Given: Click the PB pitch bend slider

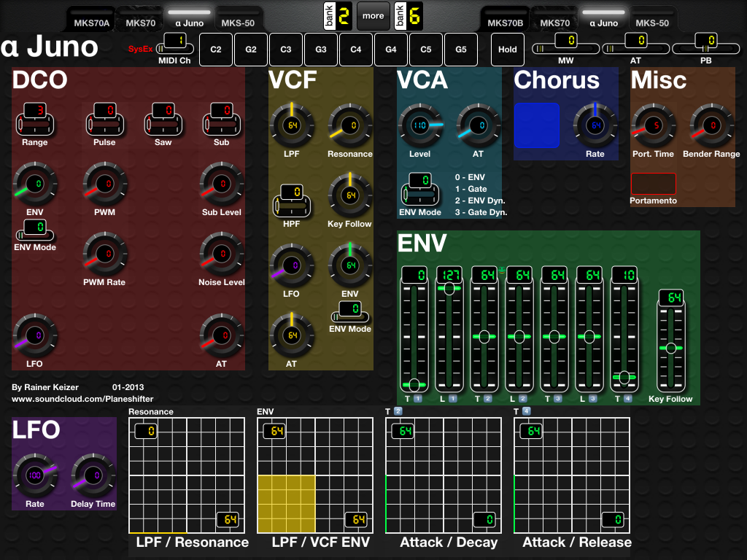Looking at the screenshot, I should pos(705,44).
